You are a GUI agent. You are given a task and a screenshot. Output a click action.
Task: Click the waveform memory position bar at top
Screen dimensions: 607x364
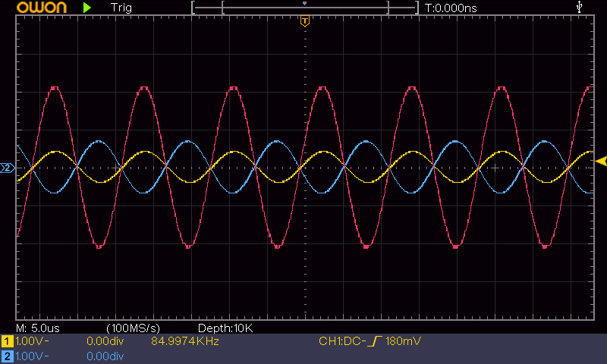click(x=304, y=8)
